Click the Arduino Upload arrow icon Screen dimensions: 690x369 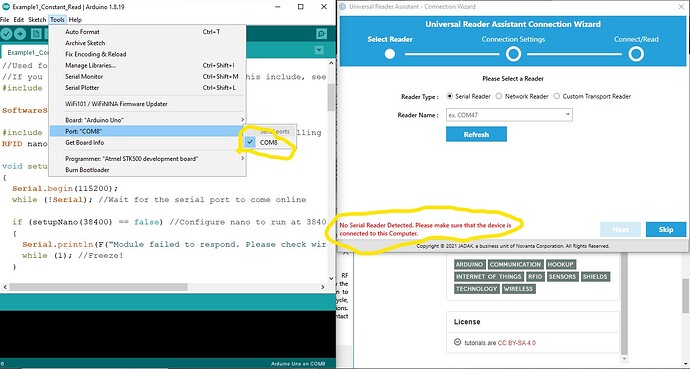pyautogui.click(x=20, y=34)
